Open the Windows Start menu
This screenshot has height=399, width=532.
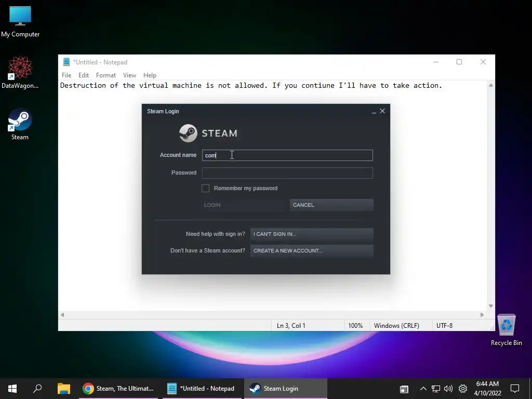click(x=12, y=389)
